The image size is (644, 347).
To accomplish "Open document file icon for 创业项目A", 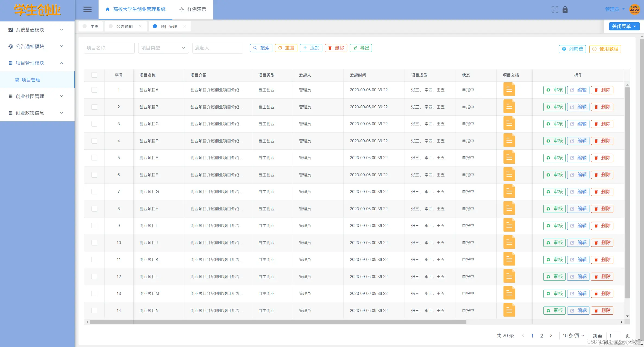I will point(509,90).
